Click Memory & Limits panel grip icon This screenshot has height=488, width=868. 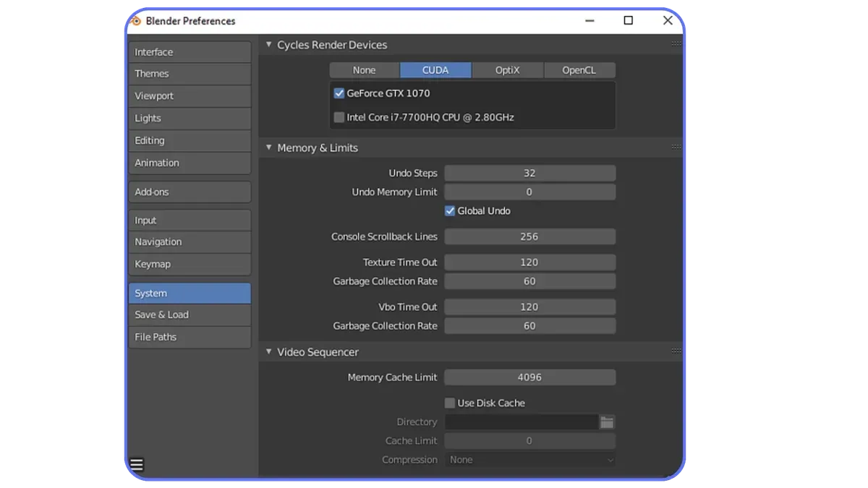(x=676, y=147)
